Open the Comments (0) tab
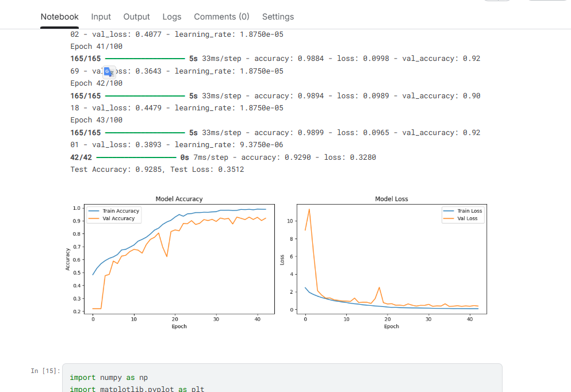571x392 pixels. [x=221, y=17]
